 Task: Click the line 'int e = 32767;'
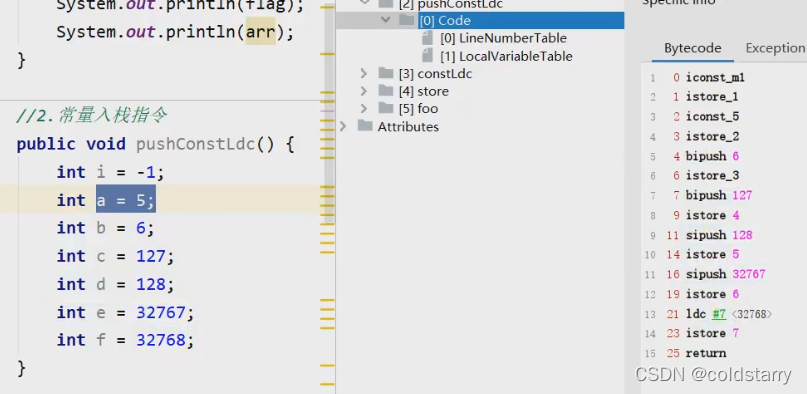click(x=126, y=312)
